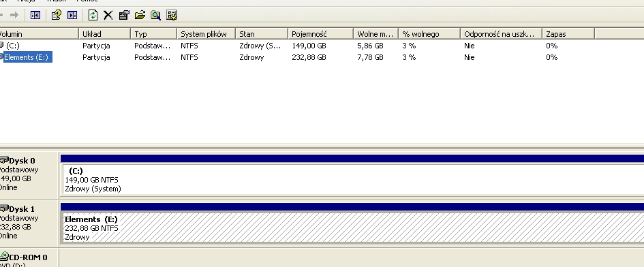Toggle the action pane toolbar icon
Viewport: 644px width, 267px height.
point(72,15)
